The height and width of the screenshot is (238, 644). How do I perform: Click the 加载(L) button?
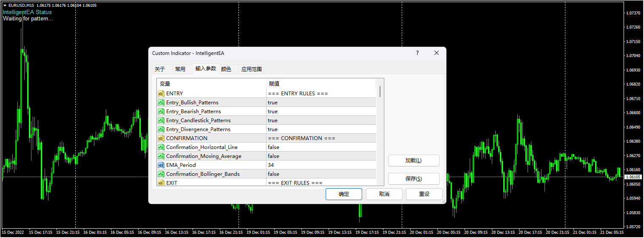pos(413,161)
